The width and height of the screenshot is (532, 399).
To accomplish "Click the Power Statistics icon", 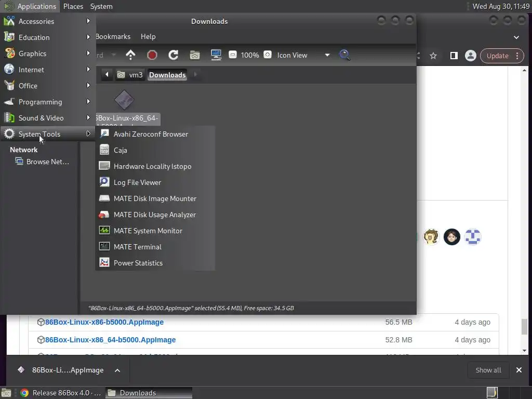I will click(x=104, y=262).
